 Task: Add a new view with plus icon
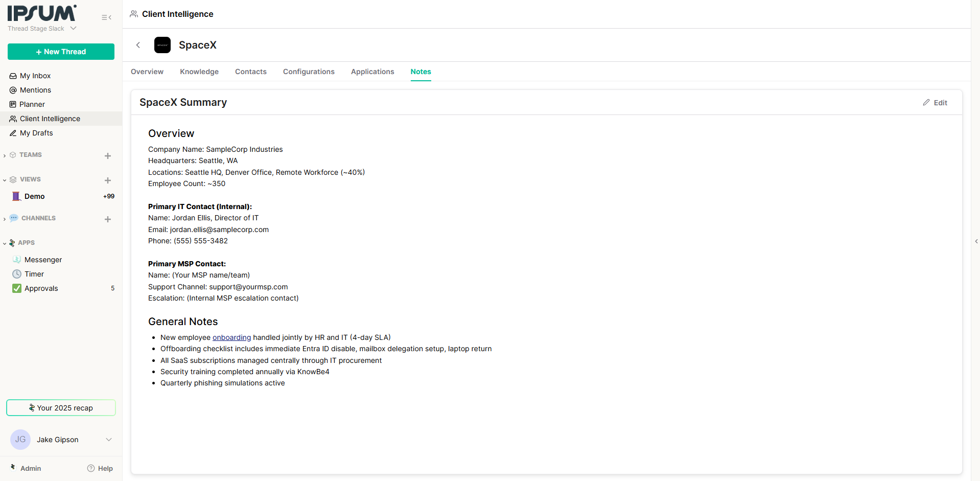[x=108, y=180]
